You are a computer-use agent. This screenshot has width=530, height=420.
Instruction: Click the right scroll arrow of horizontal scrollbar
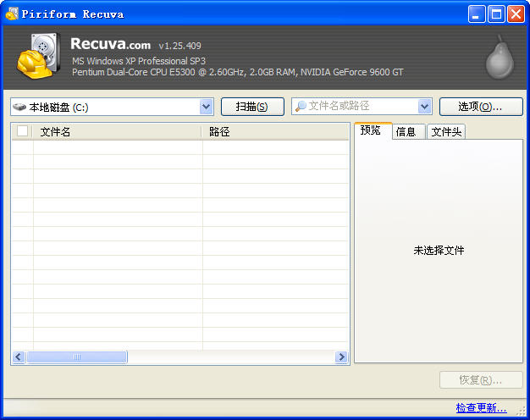pyautogui.click(x=342, y=357)
